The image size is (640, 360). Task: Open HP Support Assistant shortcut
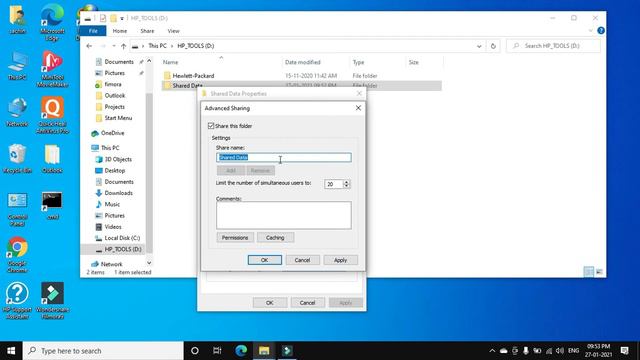click(x=17, y=300)
